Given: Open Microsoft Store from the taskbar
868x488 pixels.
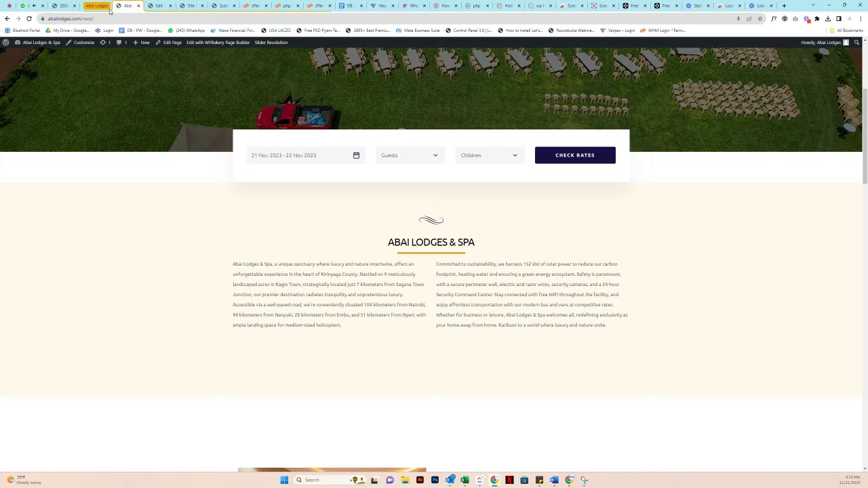Looking at the screenshot, I should coord(524,480).
